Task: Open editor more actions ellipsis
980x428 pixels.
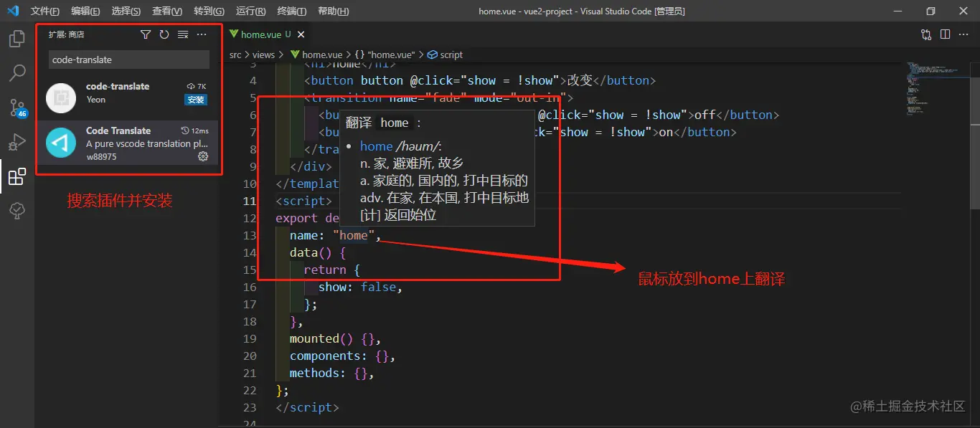Action: point(963,34)
